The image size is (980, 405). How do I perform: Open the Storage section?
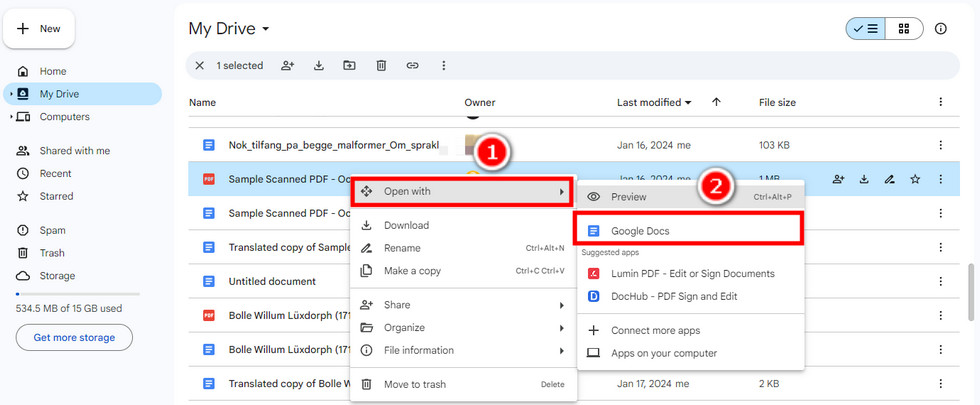pos(57,276)
